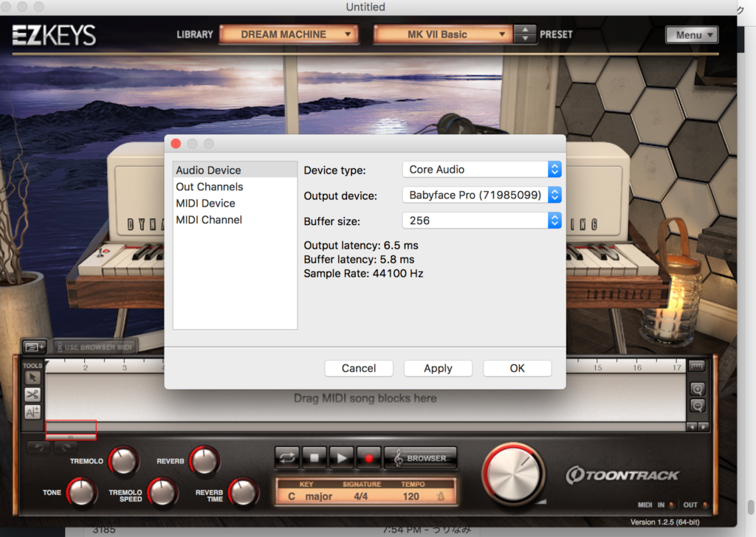The width and height of the screenshot is (756, 537).
Task: Toggle the ruler grid snap button
Action: 697,366
